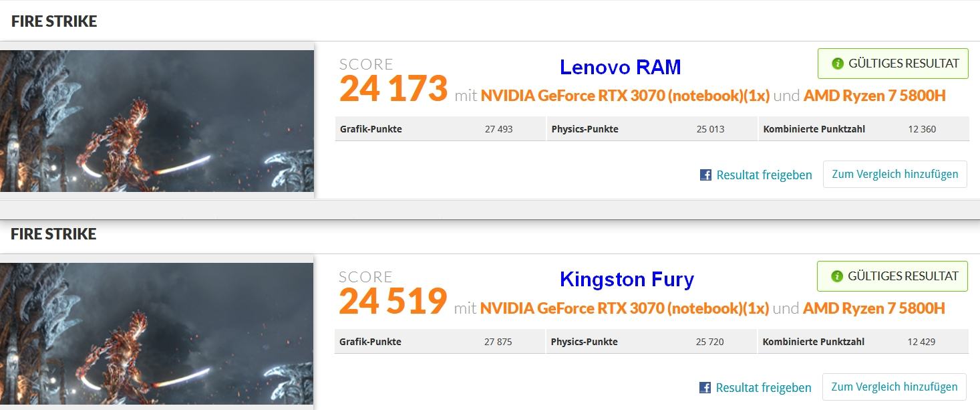Click Facebook icon in the 24 519 result
The height and width of the screenshot is (410, 980).
point(705,388)
